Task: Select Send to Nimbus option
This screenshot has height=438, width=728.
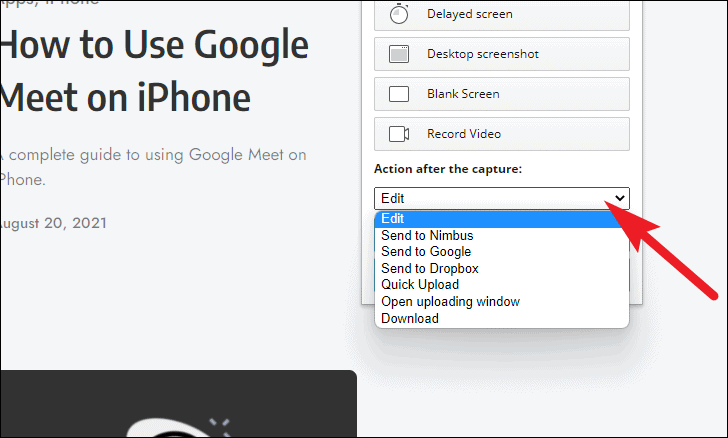Action: [502, 235]
